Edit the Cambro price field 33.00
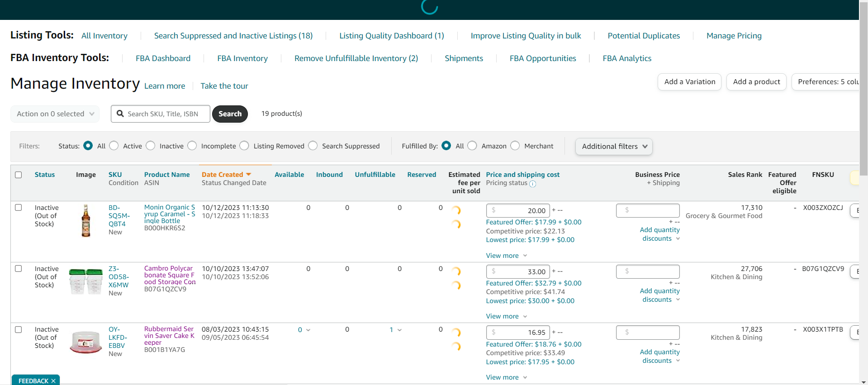 click(518, 271)
